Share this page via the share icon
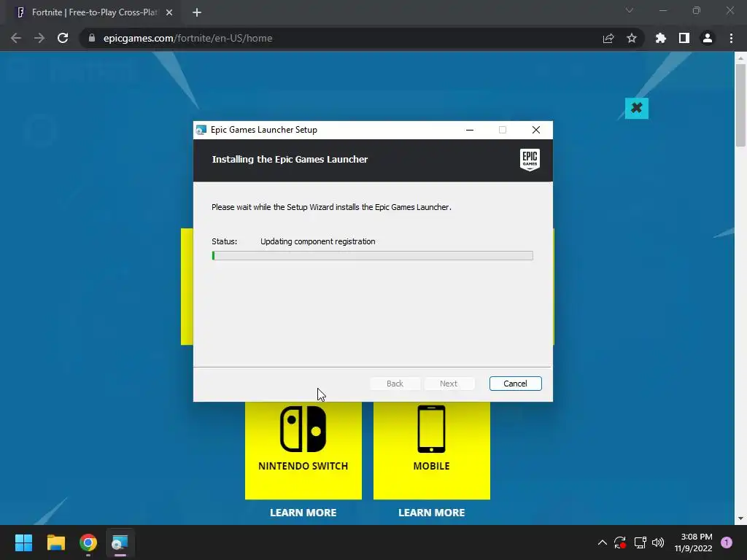747x560 pixels. point(608,38)
